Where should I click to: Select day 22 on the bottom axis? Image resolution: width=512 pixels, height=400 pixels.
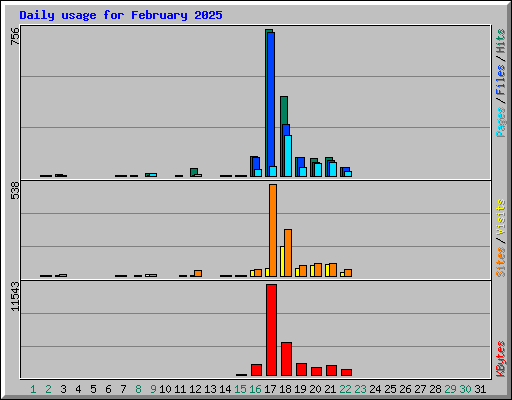(345, 389)
